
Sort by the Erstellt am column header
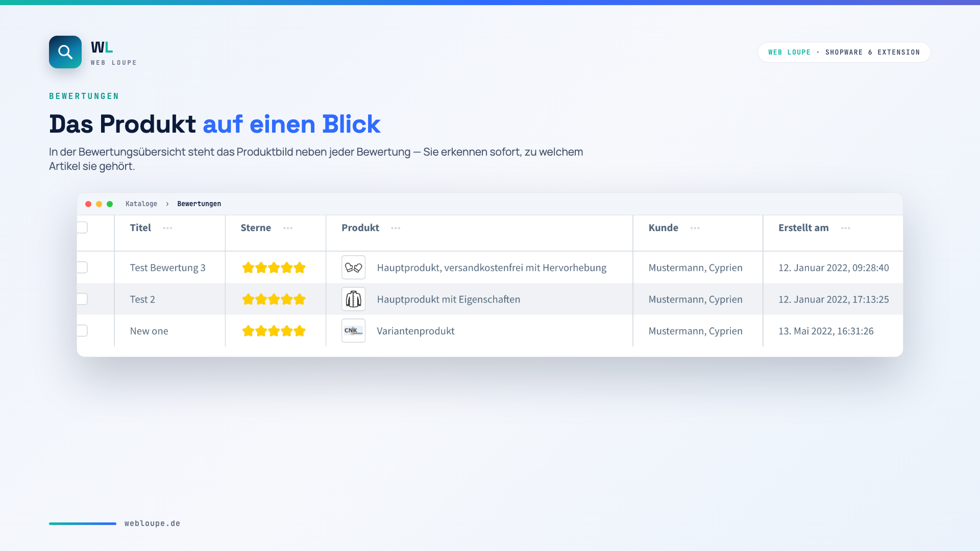click(x=803, y=228)
